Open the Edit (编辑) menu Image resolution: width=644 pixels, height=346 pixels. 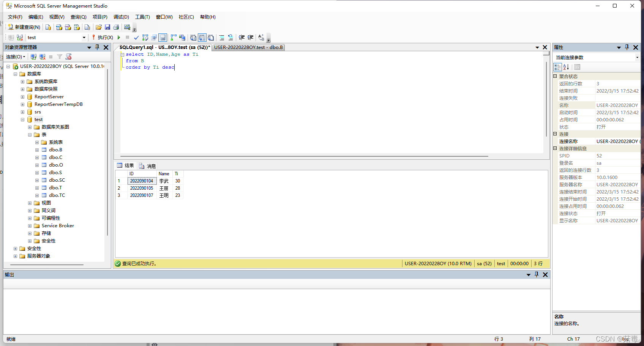(x=36, y=17)
